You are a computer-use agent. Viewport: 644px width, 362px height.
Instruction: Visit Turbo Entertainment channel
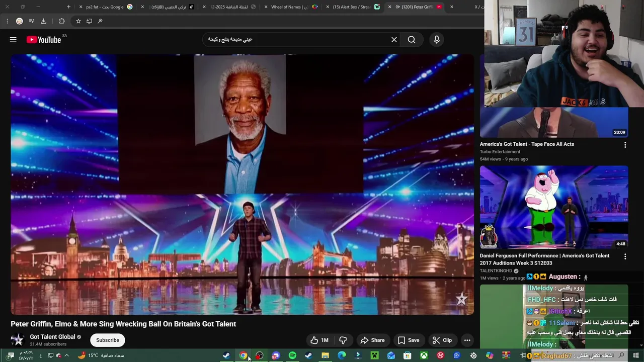pyautogui.click(x=500, y=152)
